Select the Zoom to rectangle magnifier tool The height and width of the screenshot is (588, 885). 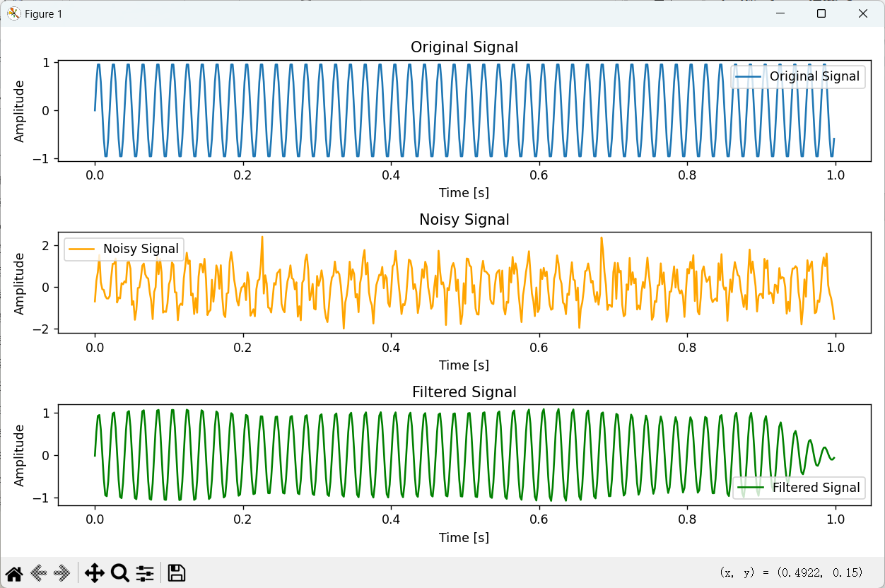[x=119, y=572]
